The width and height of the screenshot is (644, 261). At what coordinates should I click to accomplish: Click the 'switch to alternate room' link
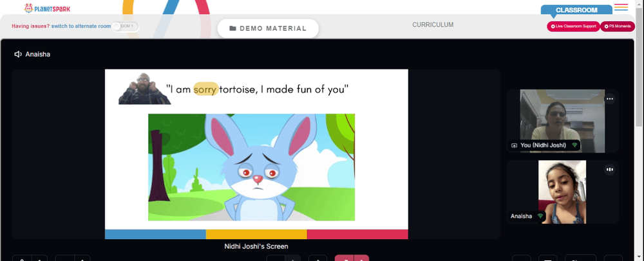click(81, 26)
